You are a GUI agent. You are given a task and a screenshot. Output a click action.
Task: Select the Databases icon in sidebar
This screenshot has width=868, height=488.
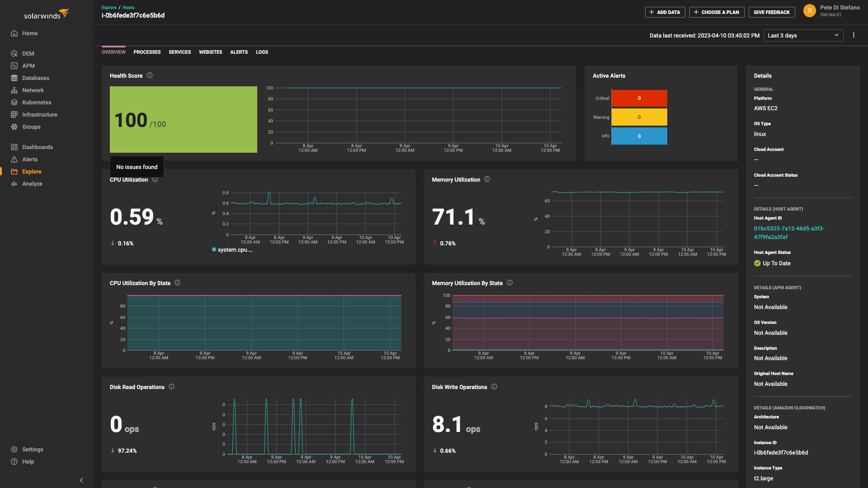14,78
